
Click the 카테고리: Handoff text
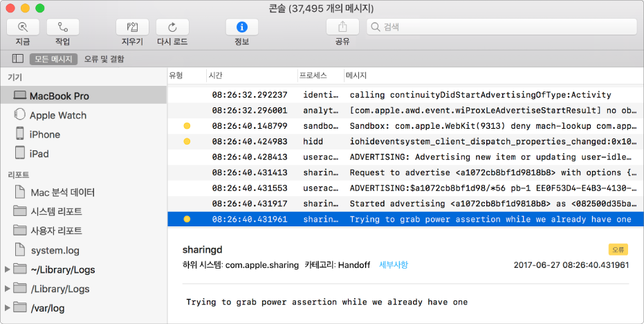[x=337, y=265]
